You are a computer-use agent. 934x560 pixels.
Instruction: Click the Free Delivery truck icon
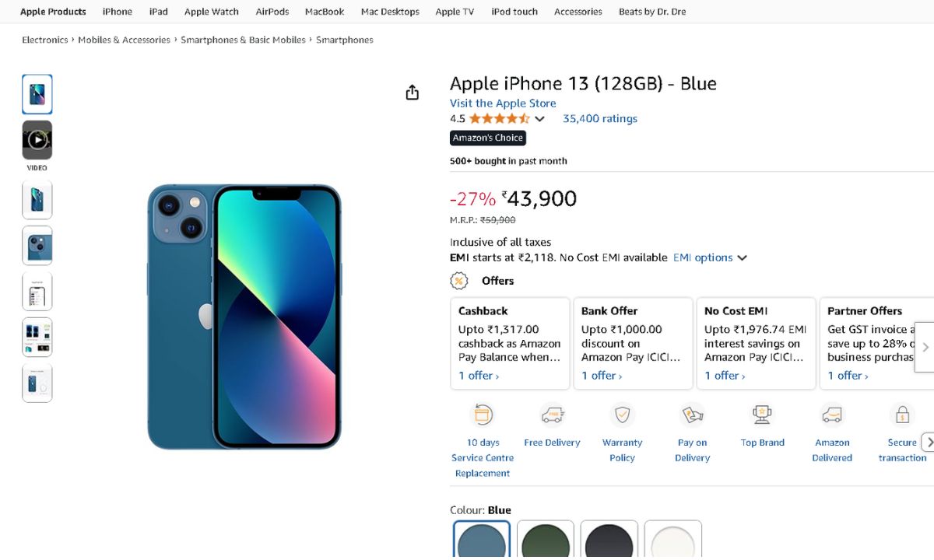(x=552, y=415)
